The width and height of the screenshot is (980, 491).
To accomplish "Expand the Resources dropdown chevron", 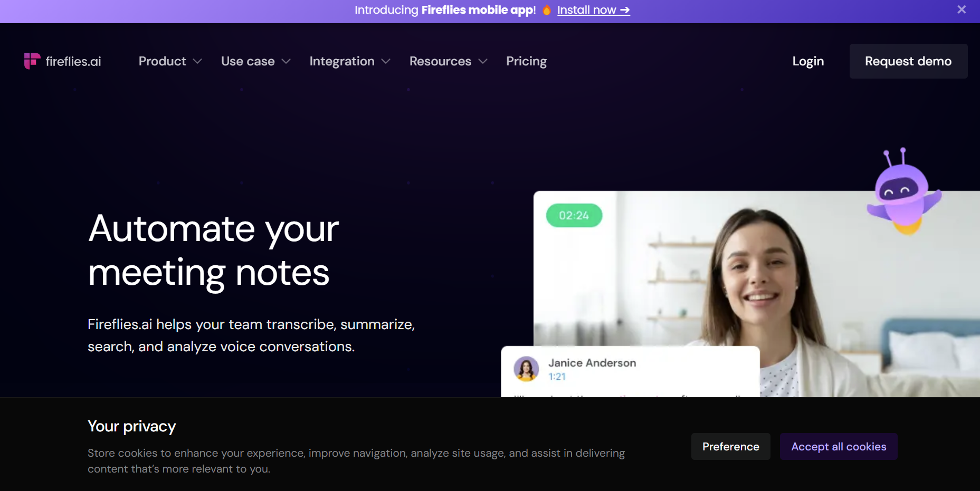I will click(483, 62).
